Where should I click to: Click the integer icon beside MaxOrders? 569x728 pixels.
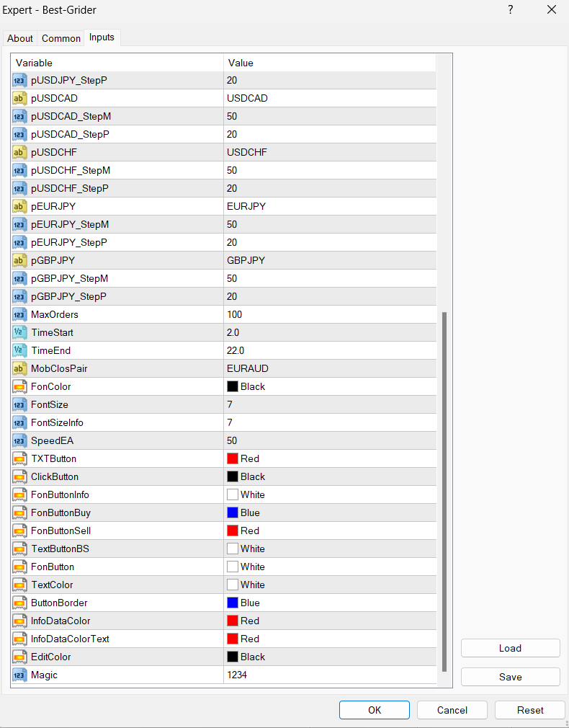[x=20, y=314]
